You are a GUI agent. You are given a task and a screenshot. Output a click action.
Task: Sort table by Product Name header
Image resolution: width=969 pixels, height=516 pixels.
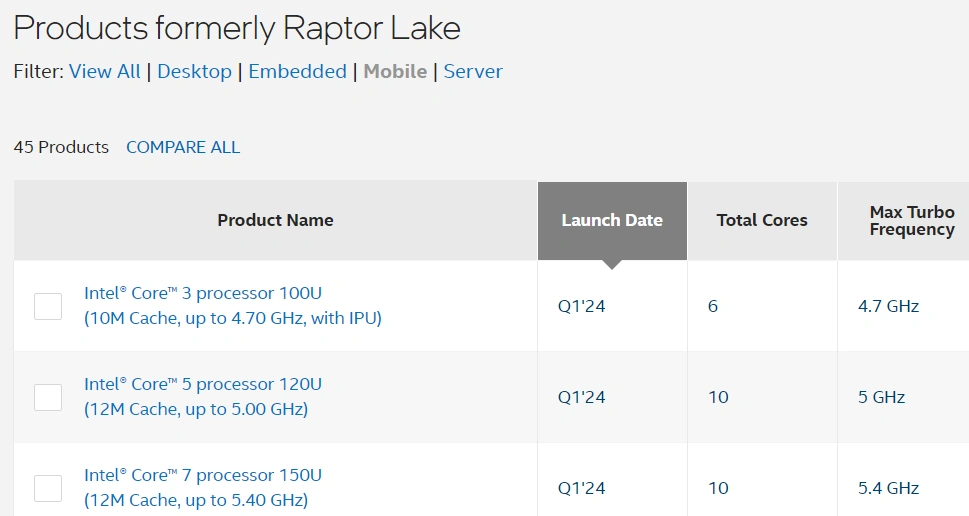275,220
